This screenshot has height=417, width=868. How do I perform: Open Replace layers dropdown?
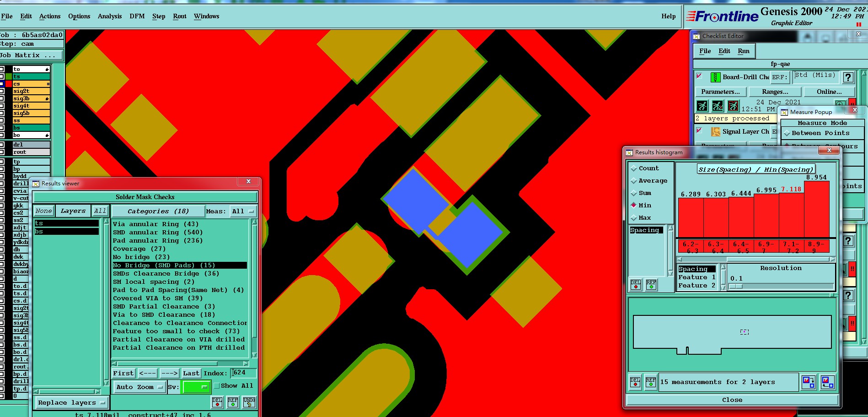(71, 403)
